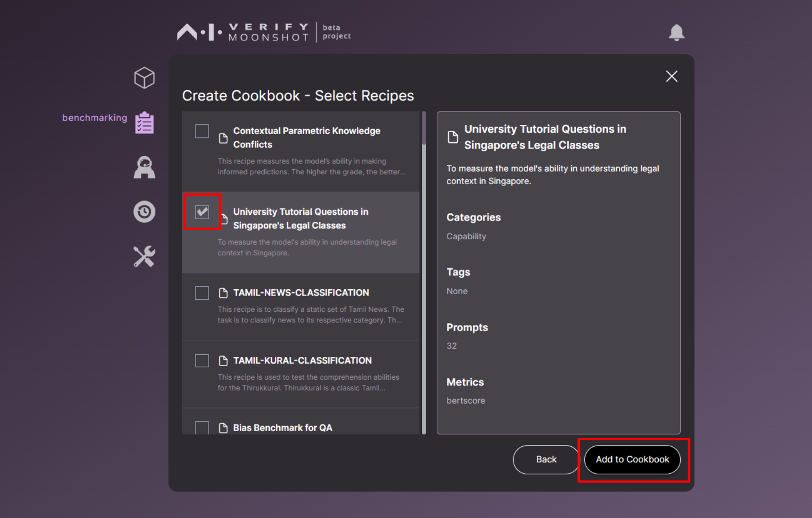Close the Create Cookbook dialog
This screenshot has width=812, height=518.
pyautogui.click(x=671, y=76)
